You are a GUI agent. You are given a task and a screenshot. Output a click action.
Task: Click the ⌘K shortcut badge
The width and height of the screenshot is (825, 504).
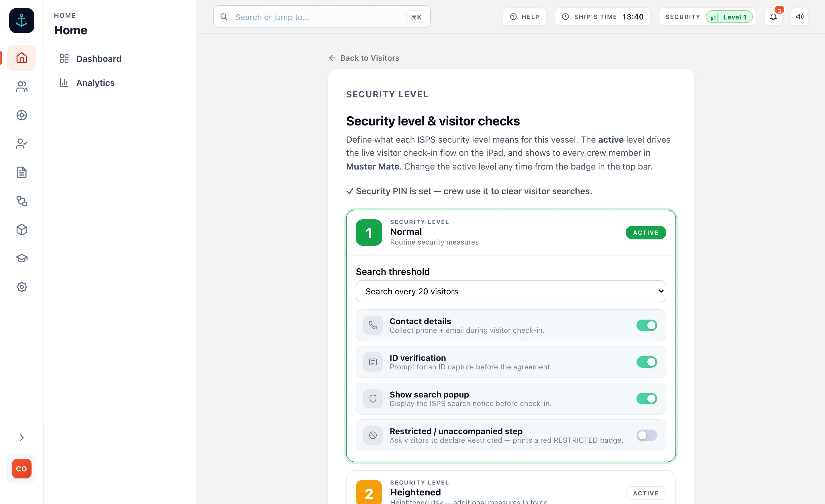[x=416, y=17]
